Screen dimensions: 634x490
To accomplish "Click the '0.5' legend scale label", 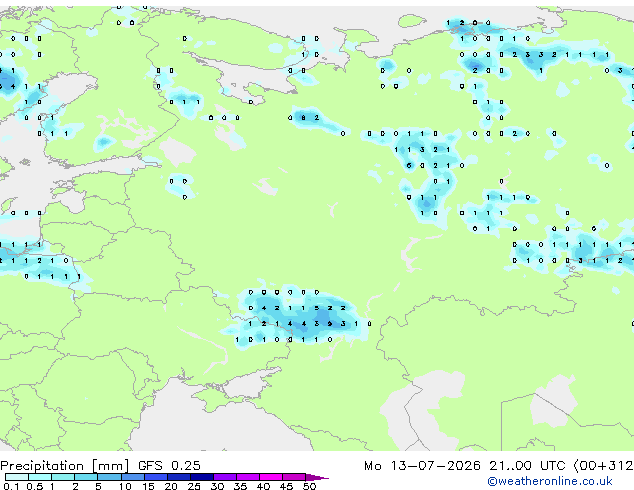I will point(34,486).
